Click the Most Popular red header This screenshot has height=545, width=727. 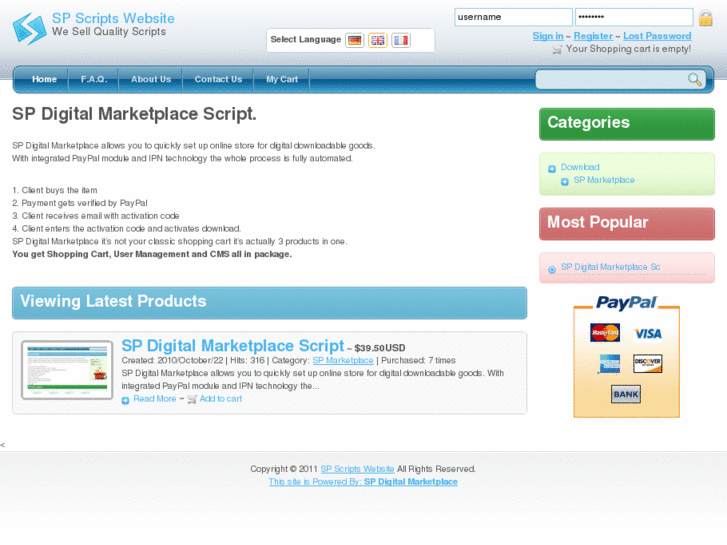coord(627,224)
